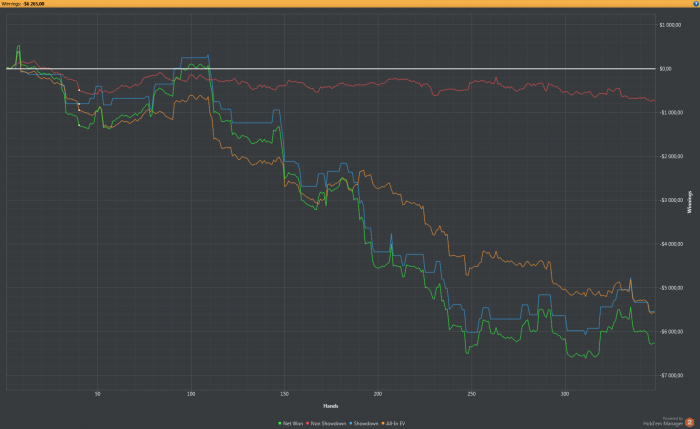Click the vertical Winnings y-axis title
This screenshot has width=700, height=429.
click(x=690, y=202)
